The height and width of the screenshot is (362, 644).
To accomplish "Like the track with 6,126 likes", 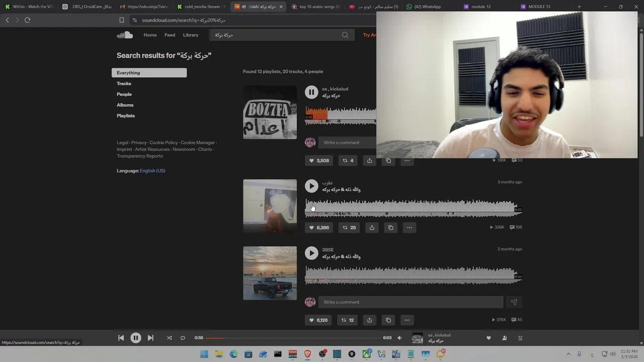I will tap(319, 320).
